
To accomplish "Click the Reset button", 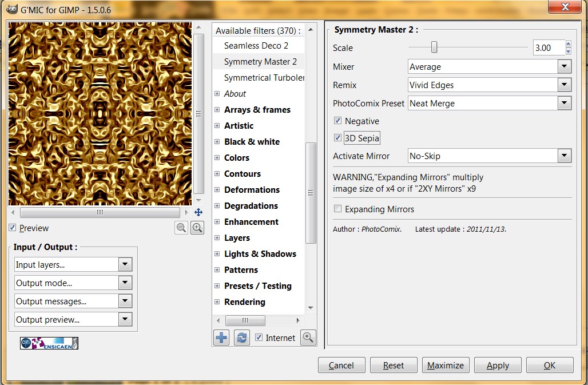I will tap(394, 365).
